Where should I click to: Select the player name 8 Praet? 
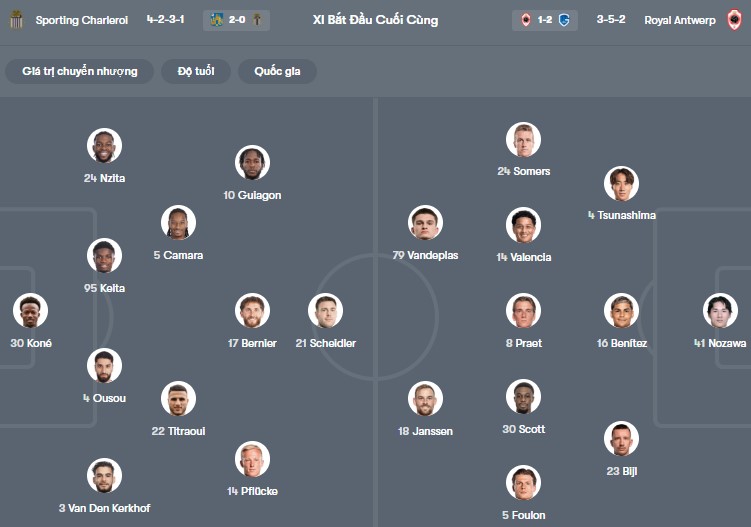coord(523,343)
